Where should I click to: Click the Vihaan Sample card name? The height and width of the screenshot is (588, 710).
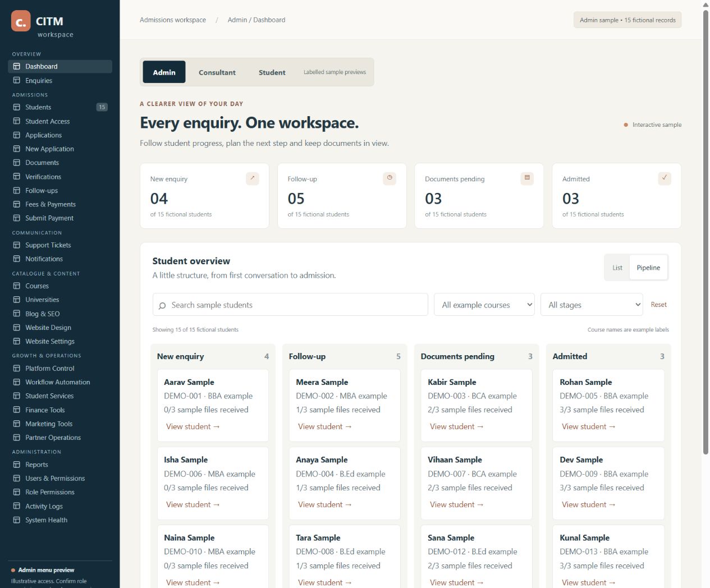coord(455,460)
